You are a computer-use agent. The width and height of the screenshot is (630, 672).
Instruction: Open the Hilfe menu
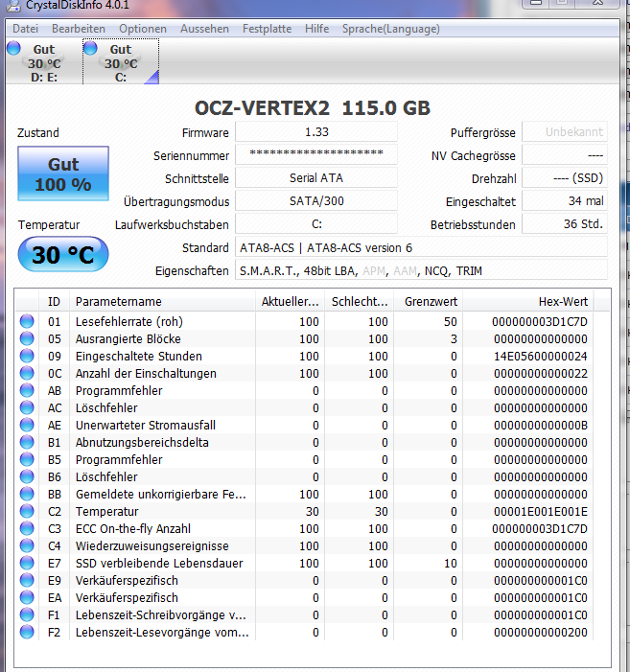click(x=317, y=29)
